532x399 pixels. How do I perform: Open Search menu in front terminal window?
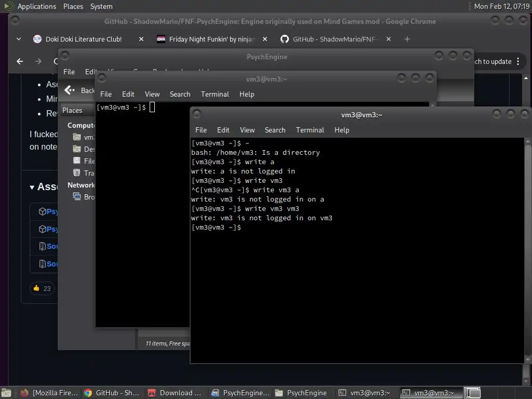tap(275, 130)
